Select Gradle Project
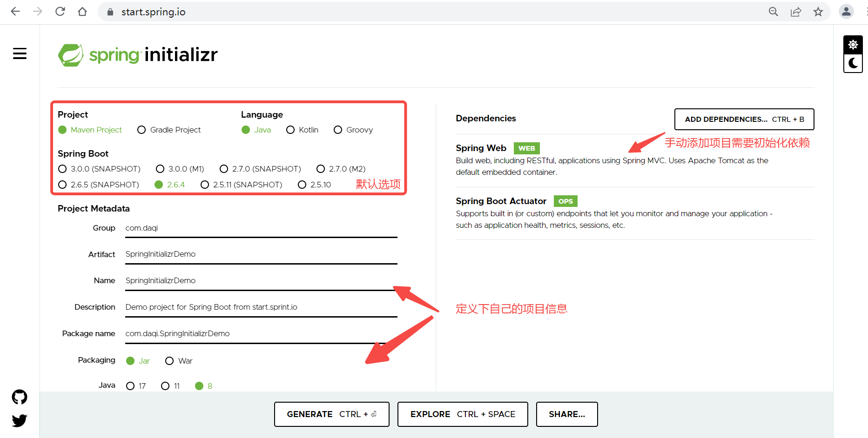 169,130
